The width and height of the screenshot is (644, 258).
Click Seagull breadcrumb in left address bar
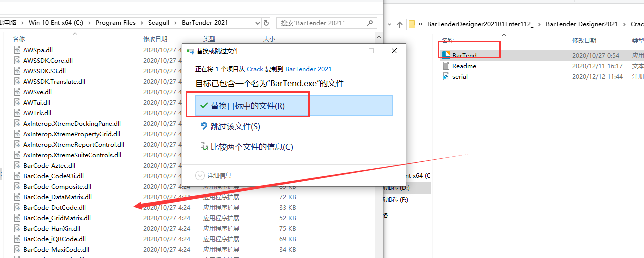point(159,23)
